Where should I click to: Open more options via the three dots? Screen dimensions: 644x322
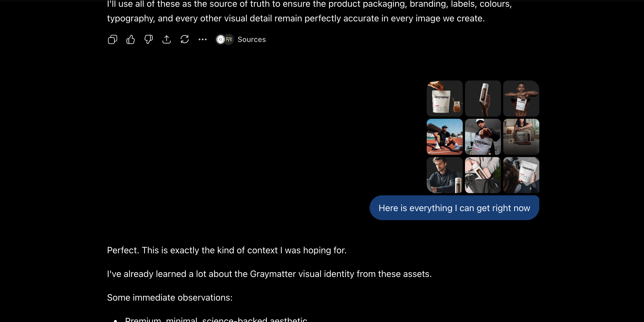pyautogui.click(x=202, y=39)
